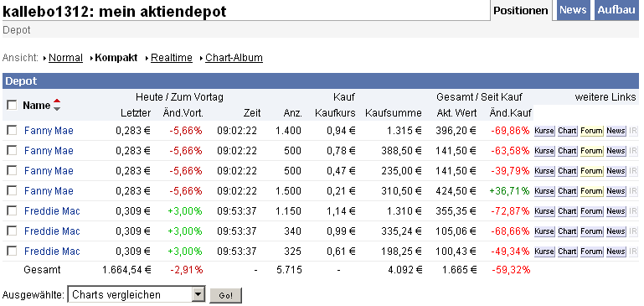Open Forum icon for Fanny Mae -63,58% row
Screen dimensions: 644x306
[591, 151]
